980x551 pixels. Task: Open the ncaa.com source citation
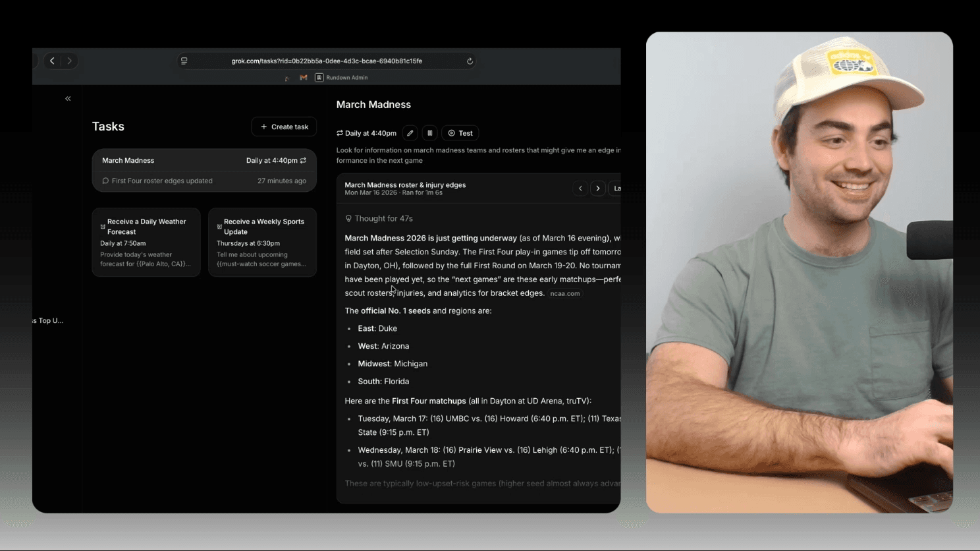564,293
